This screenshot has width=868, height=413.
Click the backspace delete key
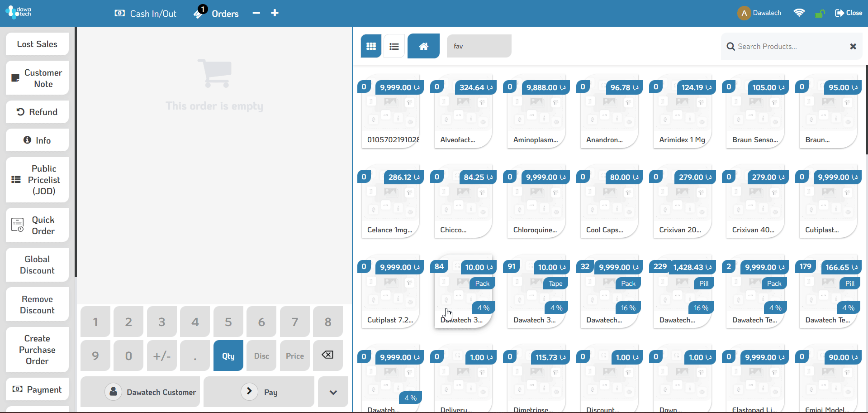tap(328, 355)
